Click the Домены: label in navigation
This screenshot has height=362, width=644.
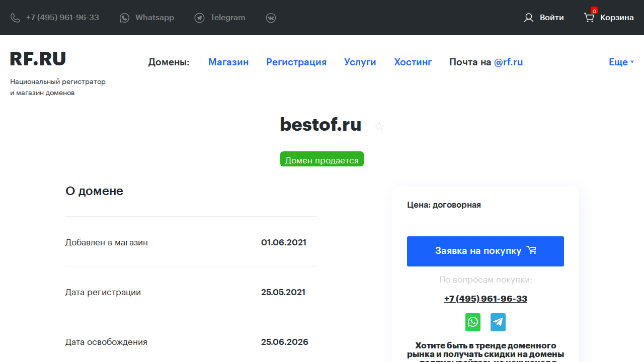click(169, 62)
